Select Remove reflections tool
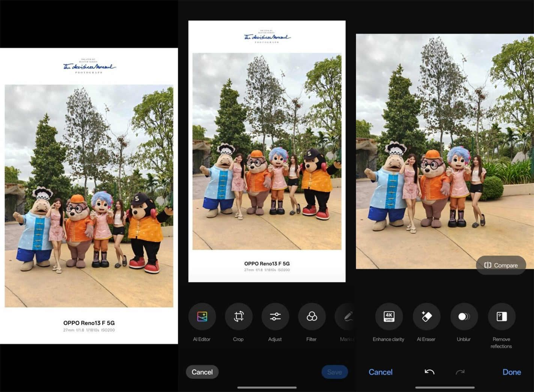The width and height of the screenshot is (534, 392). point(501,317)
